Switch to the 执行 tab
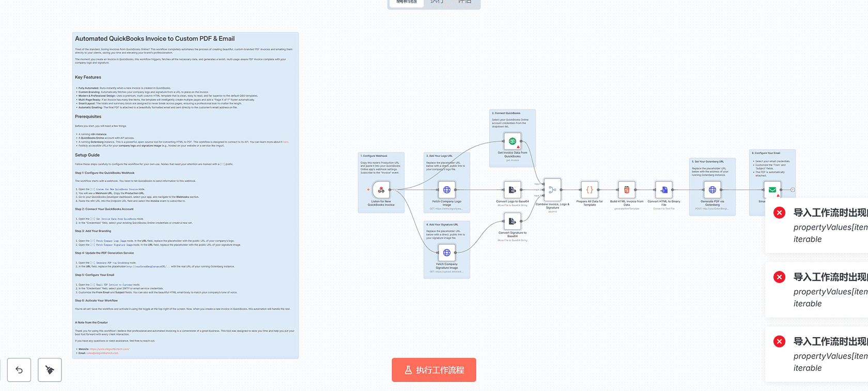The width and height of the screenshot is (868, 391). coord(437,3)
